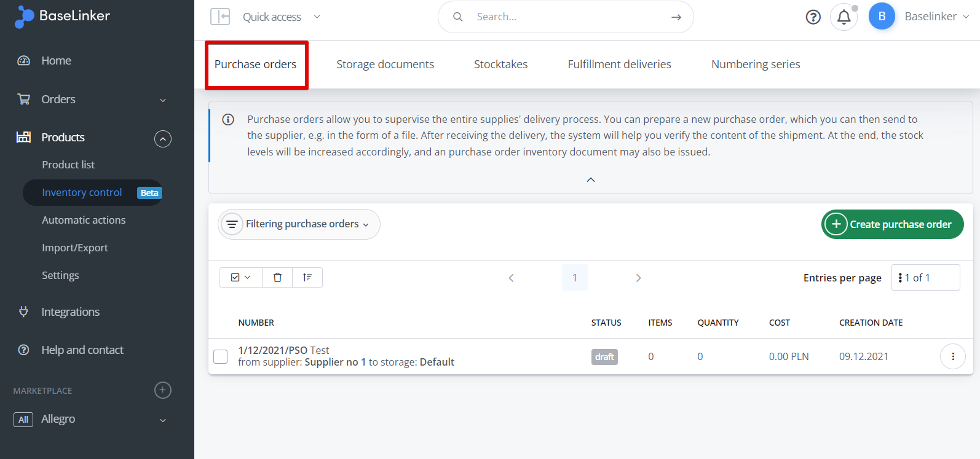Image resolution: width=980 pixels, height=459 pixels.
Task: Open Settings under Products
Action: [x=60, y=275]
